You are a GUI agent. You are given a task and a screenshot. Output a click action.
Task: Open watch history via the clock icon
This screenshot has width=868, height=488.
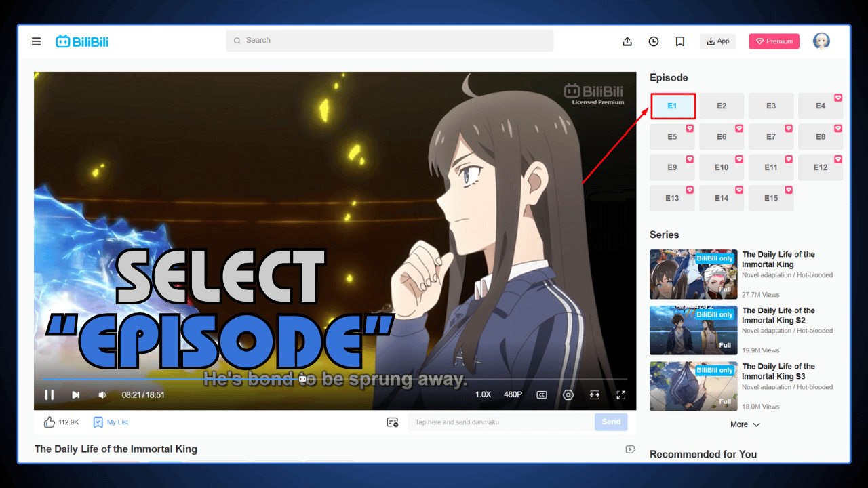click(653, 41)
